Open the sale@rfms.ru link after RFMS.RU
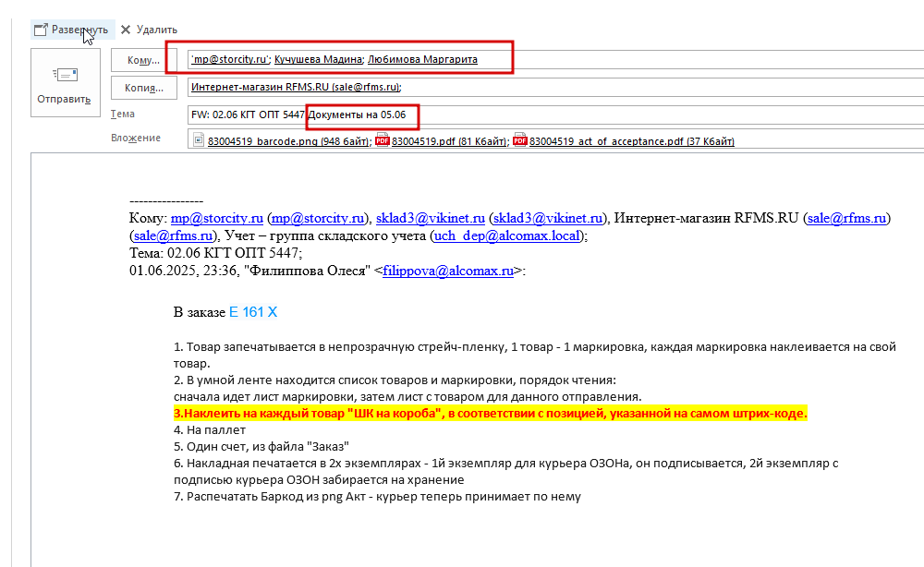 [846, 219]
